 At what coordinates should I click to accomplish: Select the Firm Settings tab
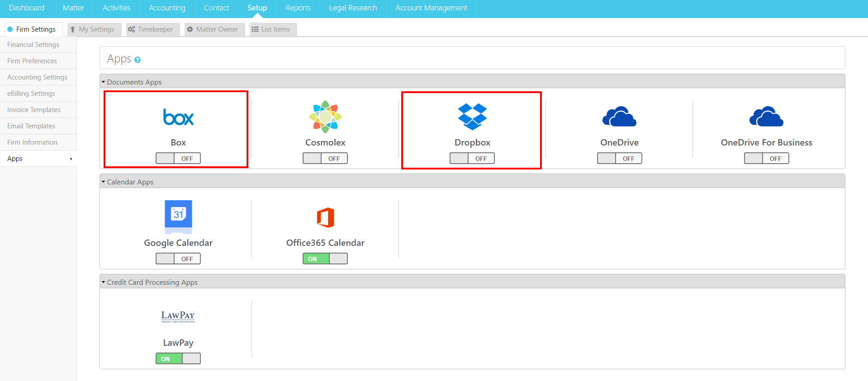(33, 29)
